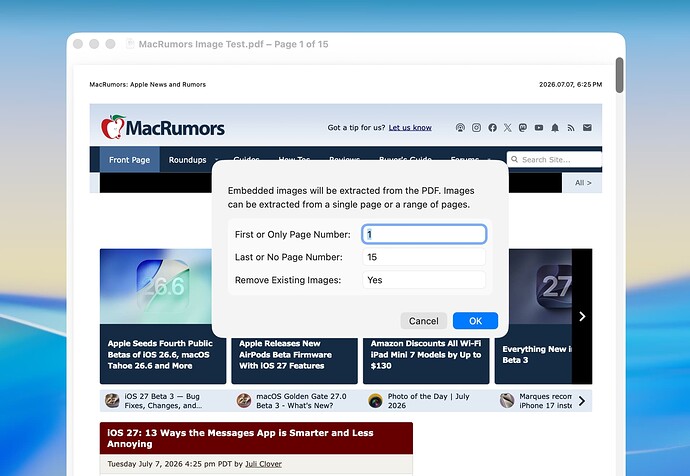Screen dimensions: 690x476
Task: Click the vertical scrollbar thumb of PDF window
Action: (x=619, y=75)
